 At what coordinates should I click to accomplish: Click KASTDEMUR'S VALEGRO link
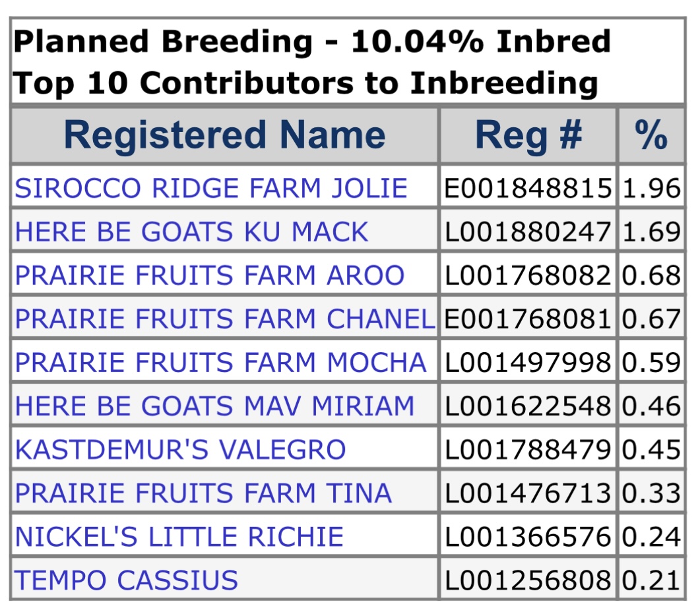(180, 450)
